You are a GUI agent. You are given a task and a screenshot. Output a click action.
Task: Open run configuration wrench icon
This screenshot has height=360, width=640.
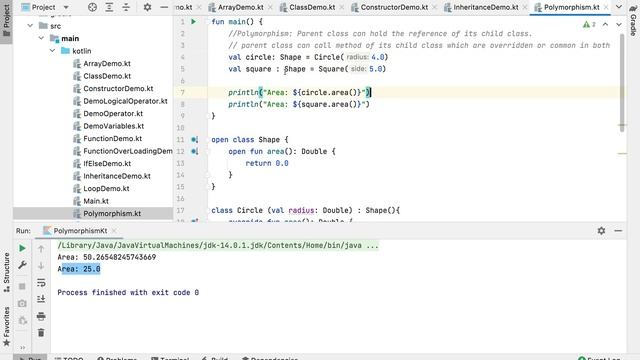pyautogui.click(x=22, y=265)
